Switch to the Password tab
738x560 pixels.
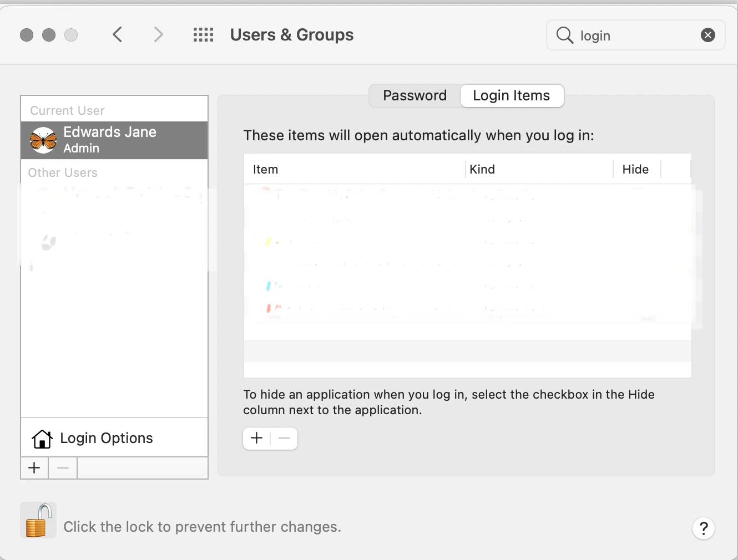pos(415,96)
